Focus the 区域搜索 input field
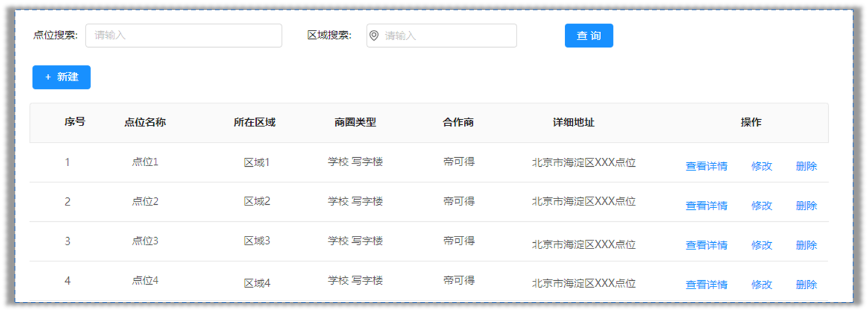 pyautogui.click(x=442, y=35)
